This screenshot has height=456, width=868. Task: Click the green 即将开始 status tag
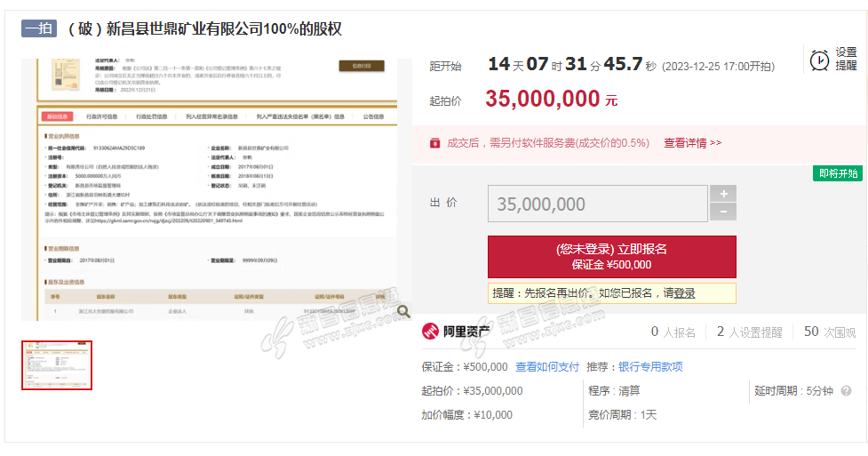[x=838, y=173]
